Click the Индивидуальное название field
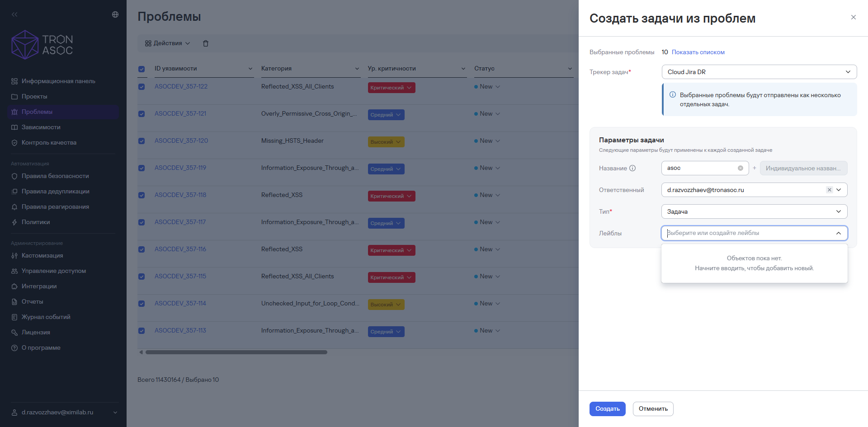Image resolution: width=868 pixels, height=427 pixels. [803, 168]
